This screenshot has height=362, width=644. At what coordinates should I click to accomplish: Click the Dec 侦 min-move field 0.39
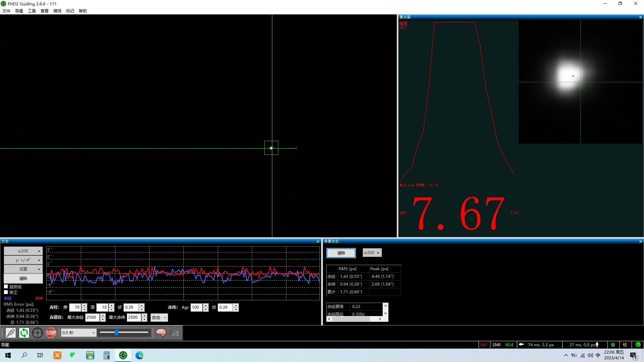point(225,307)
